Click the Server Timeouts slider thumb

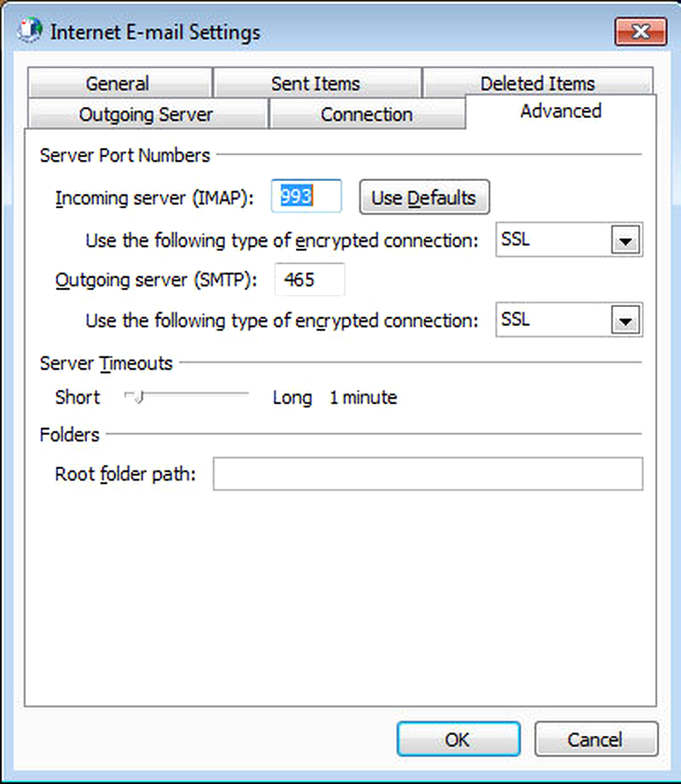pos(139,397)
